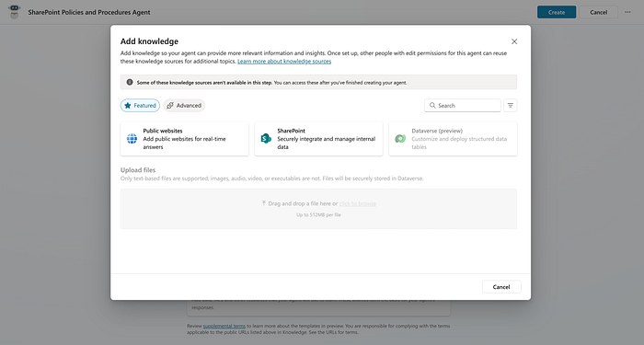Click the Search knowledge sources field
The image size is (644, 345).
click(x=463, y=106)
